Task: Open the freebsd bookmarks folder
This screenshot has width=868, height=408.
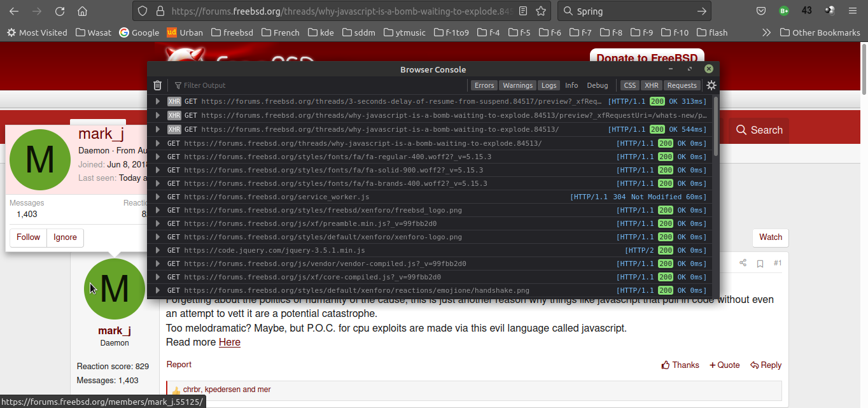Action: [x=232, y=32]
